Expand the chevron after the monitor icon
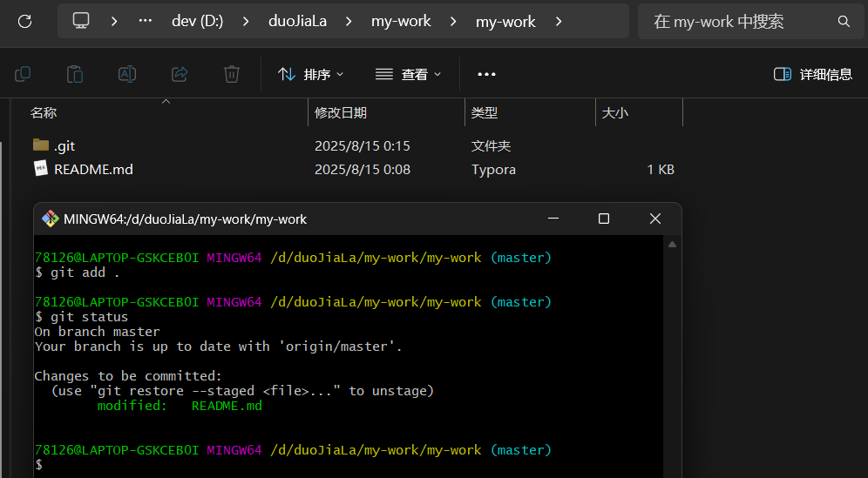 point(114,22)
